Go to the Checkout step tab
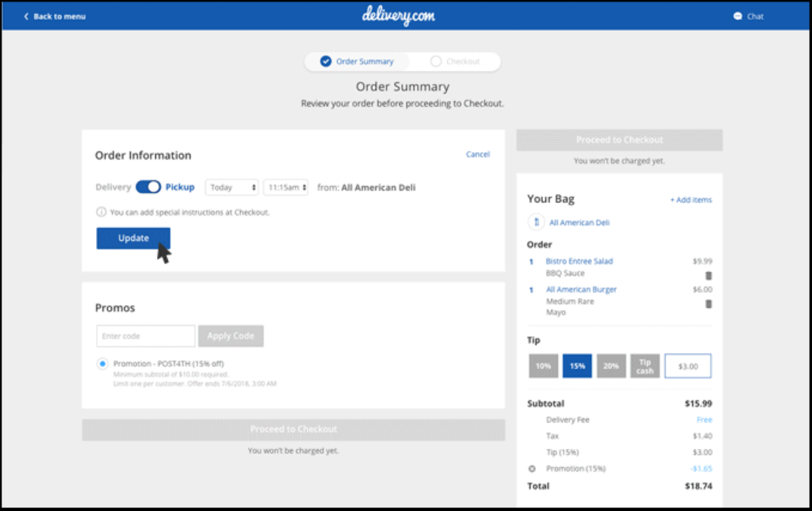 (x=455, y=61)
